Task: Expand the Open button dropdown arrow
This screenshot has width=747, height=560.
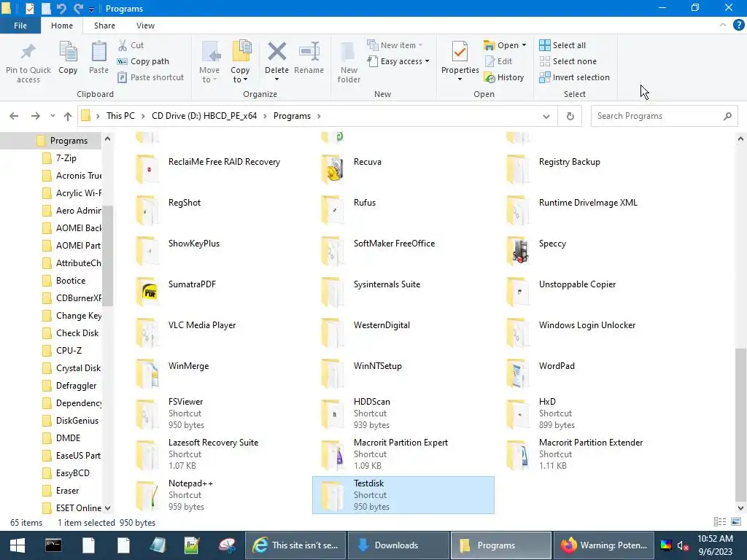Action: 524,45
